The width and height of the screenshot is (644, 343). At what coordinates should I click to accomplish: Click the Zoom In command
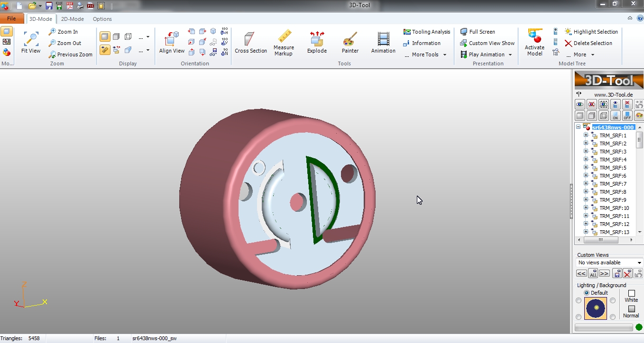click(66, 31)
